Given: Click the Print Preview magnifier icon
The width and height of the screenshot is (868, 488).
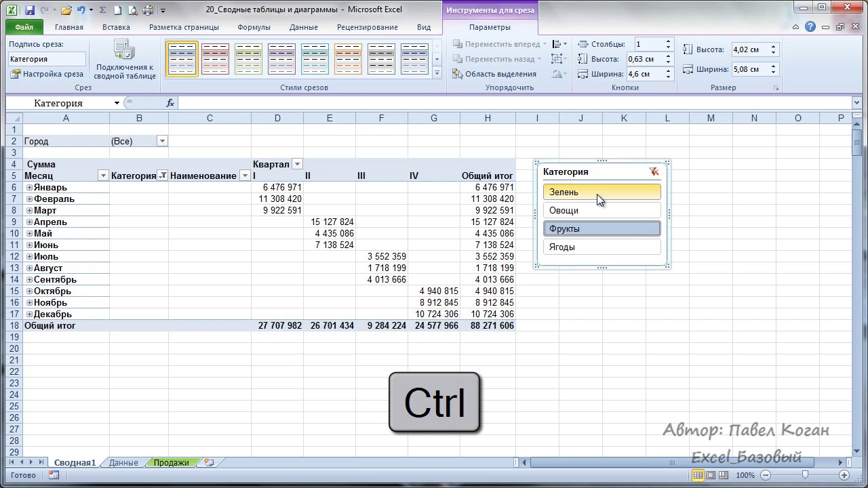Looking at the screenshot, I should click(x=132, y=10).
